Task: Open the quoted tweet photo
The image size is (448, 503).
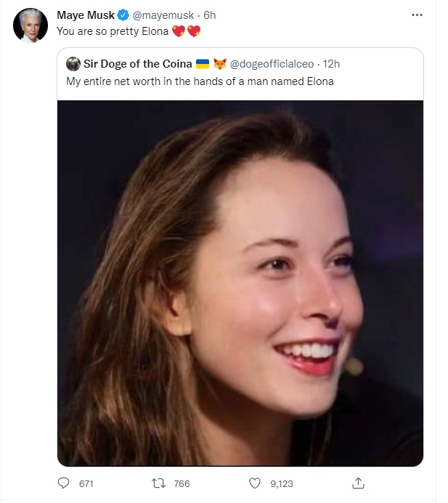Action: coord(240,283)
